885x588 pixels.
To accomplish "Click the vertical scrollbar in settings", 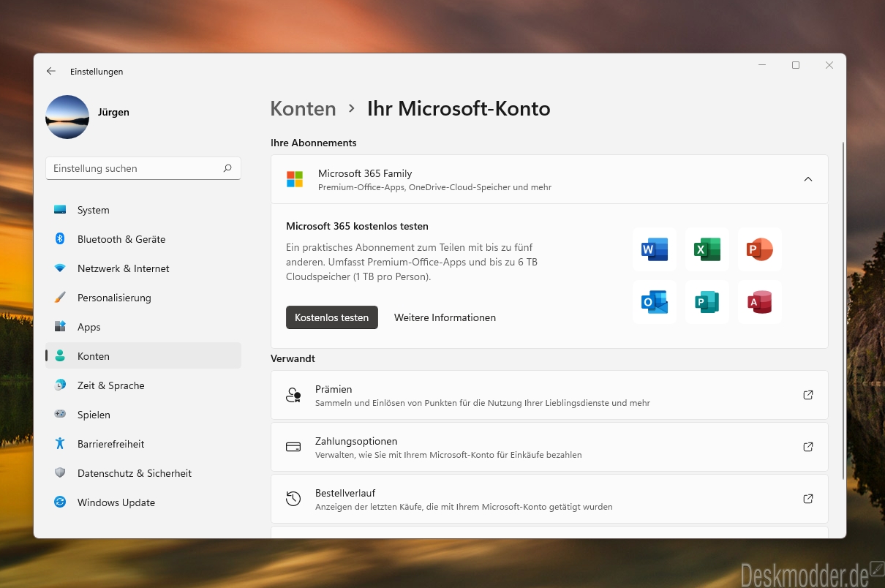I will (x=843, y=311).
